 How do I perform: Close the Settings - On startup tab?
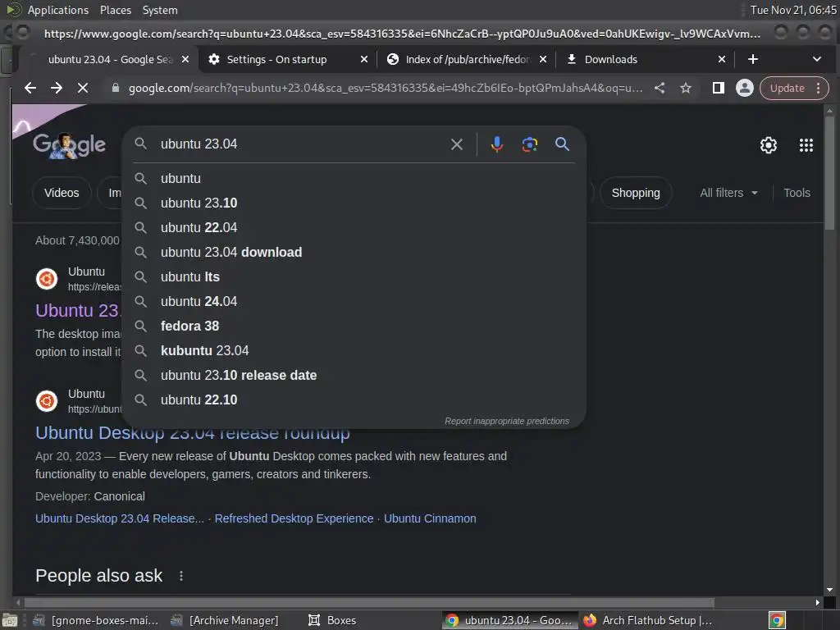364,59
